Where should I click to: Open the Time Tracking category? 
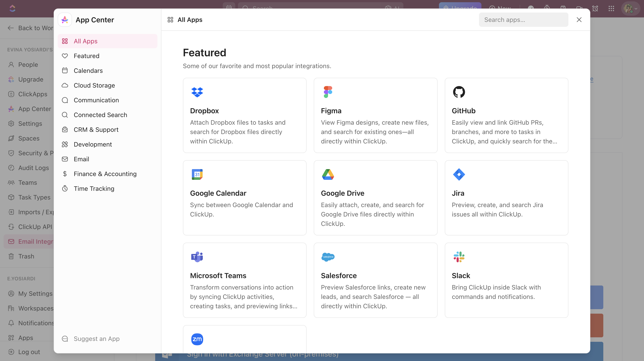pyautogui.click(x=108, y=189)
